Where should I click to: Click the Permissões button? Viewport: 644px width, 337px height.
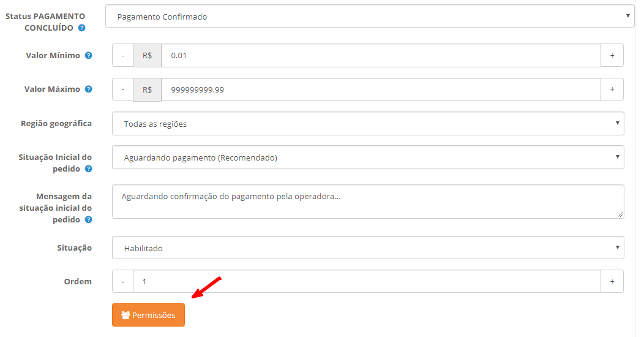pyautogui.click(x=148, y=315)
